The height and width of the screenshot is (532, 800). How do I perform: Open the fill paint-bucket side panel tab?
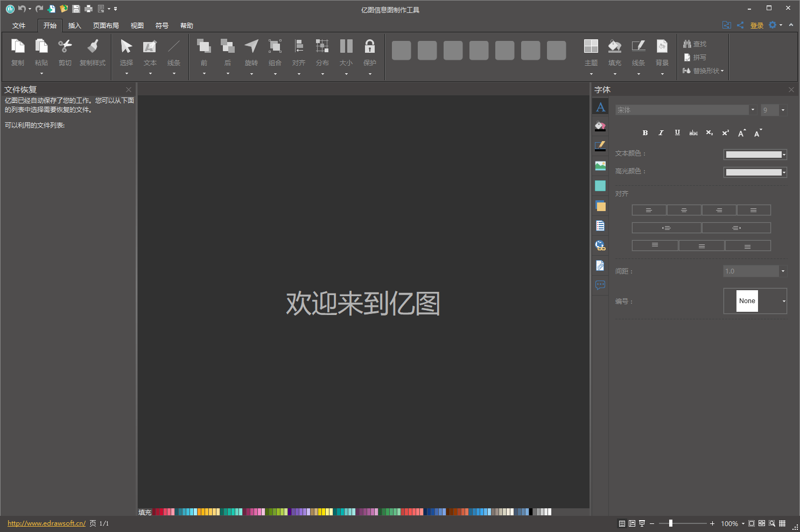tap(600, 126)
